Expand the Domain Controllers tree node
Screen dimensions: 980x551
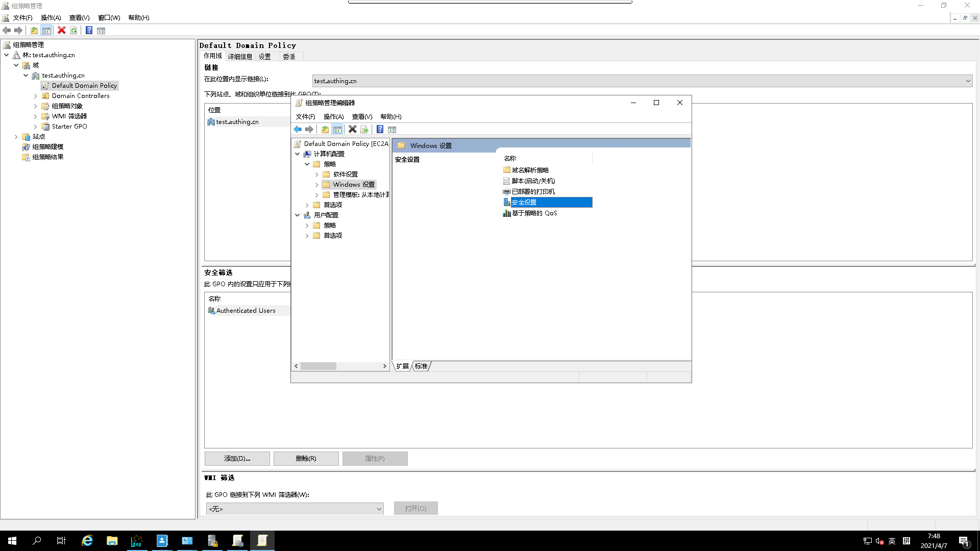pos(35,96)
